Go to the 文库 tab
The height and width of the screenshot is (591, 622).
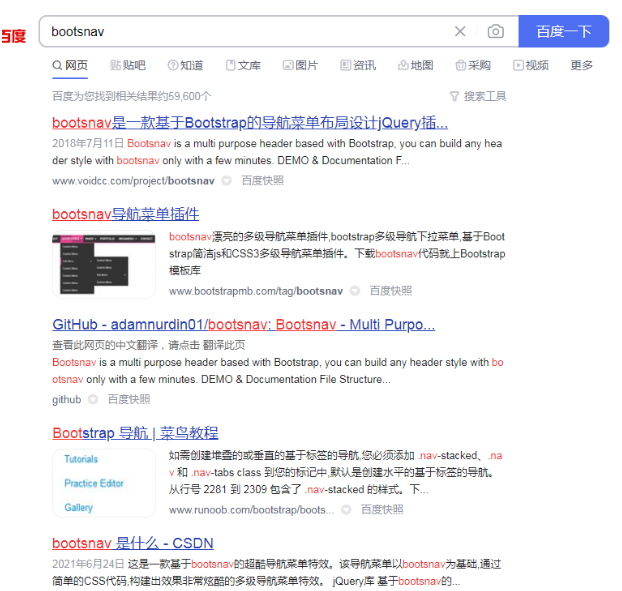coord(243,65)
